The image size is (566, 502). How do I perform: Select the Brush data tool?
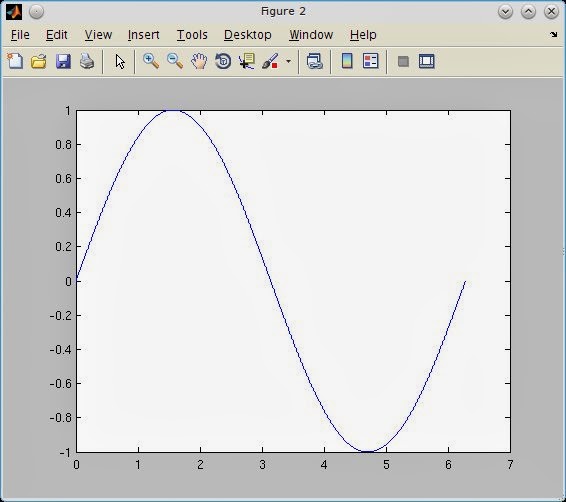coord(270,61)
